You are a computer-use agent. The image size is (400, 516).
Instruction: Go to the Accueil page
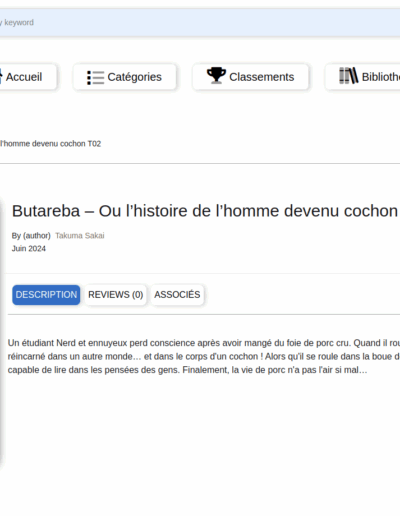pyautogui.click(x=28, y=77)
